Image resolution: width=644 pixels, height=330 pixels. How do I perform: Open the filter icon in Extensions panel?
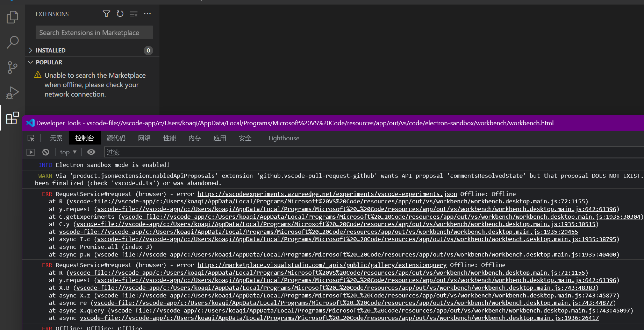[x=106, y=14]
